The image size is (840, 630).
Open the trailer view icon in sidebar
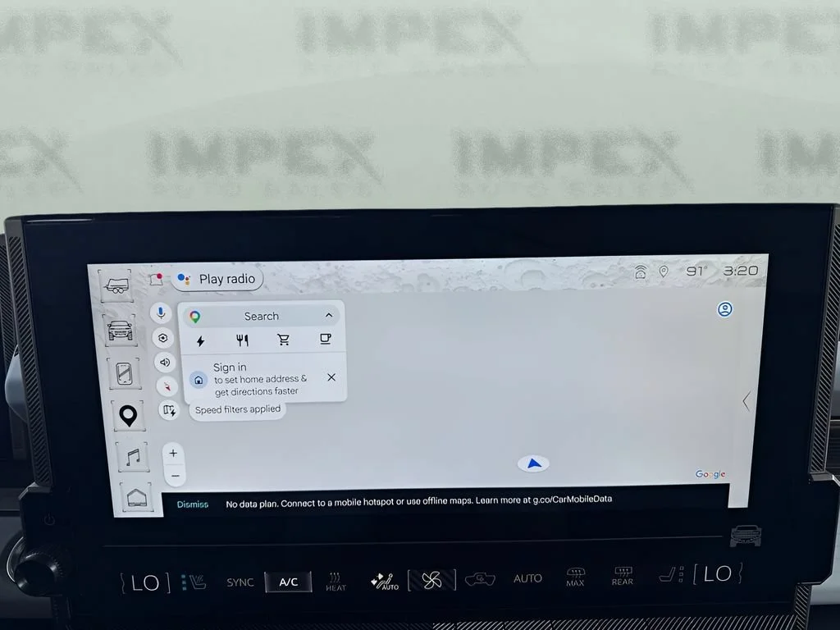[x=116, y=285]
